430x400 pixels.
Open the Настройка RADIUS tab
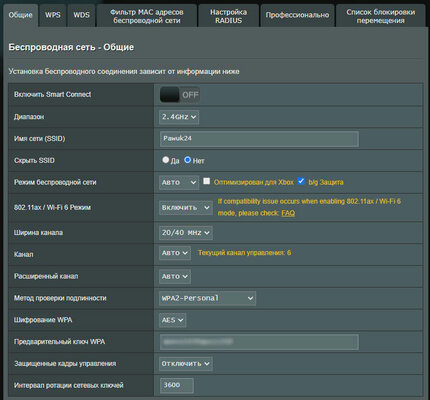(x=228, y=16)
